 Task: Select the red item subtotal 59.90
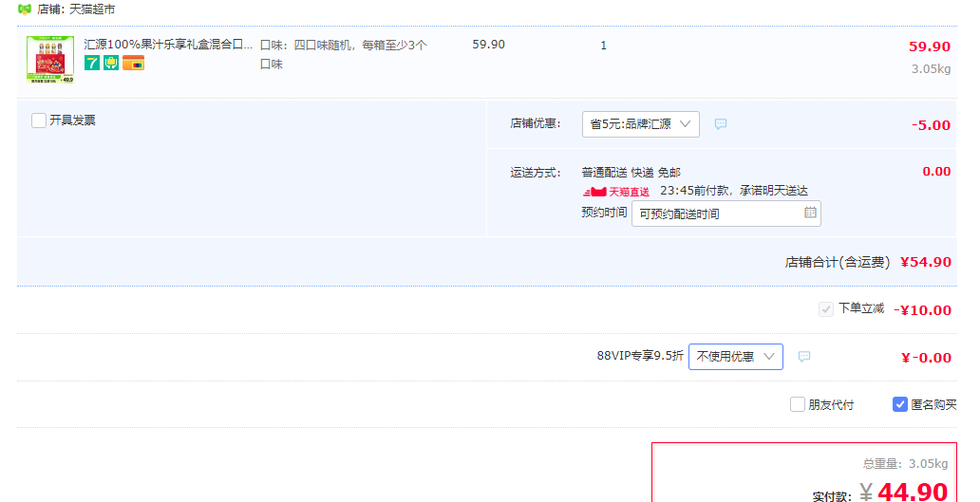click(930, 46)
